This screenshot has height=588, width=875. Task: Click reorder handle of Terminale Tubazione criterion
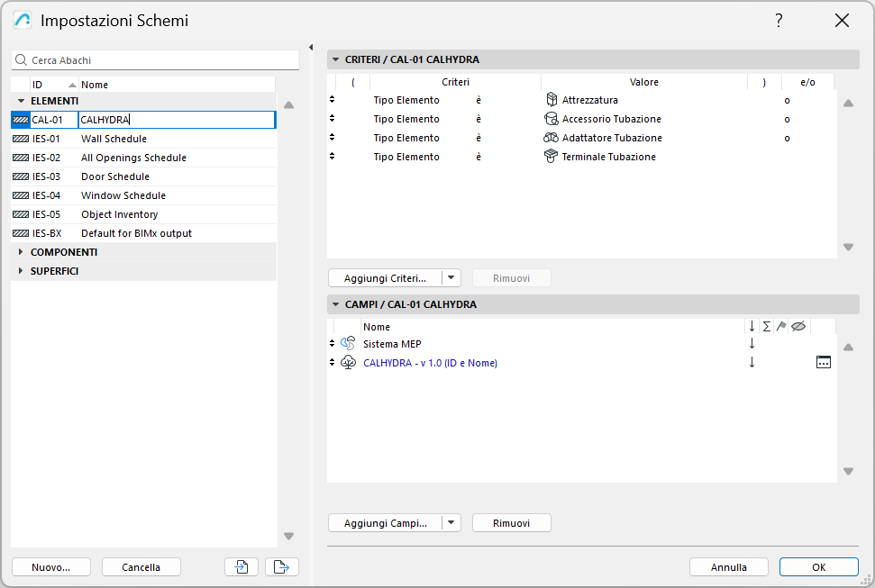point(332,156)
